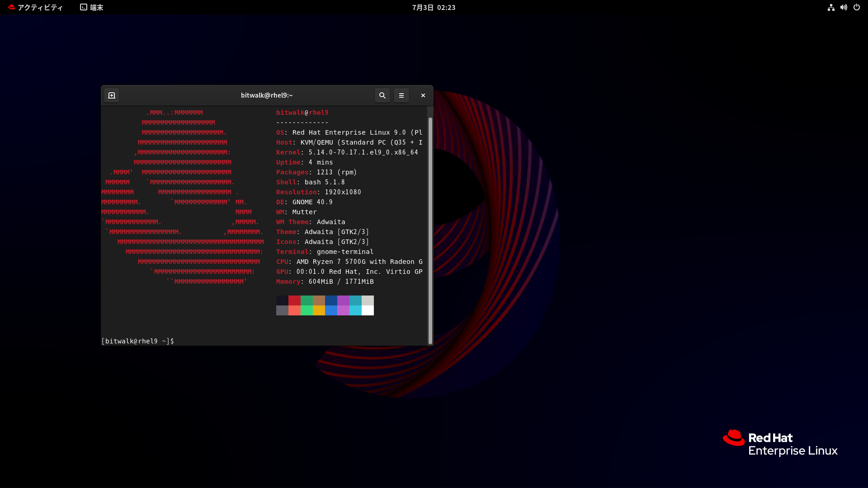Click the terminal search magnifier icon
868x488 pixels.
click(382, 95)
